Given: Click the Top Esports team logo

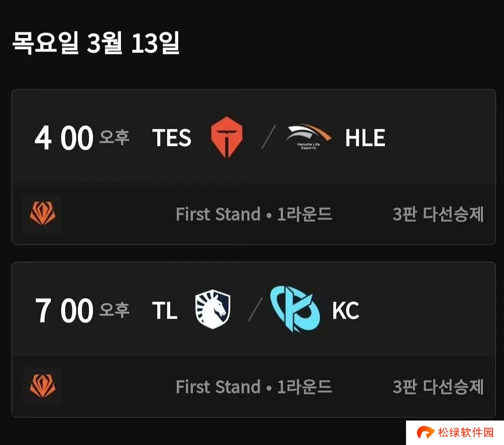Looking at the screenshot, I should (x=226, y=138).
